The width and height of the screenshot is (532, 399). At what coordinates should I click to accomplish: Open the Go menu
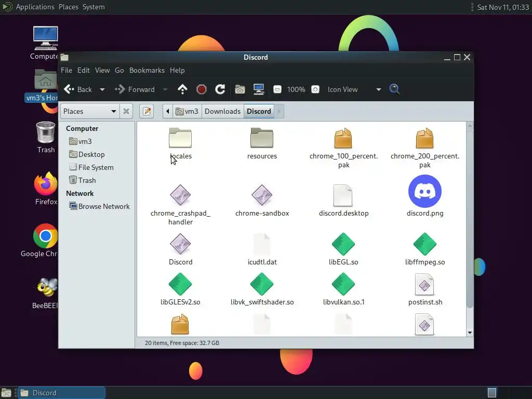(119, 70)
